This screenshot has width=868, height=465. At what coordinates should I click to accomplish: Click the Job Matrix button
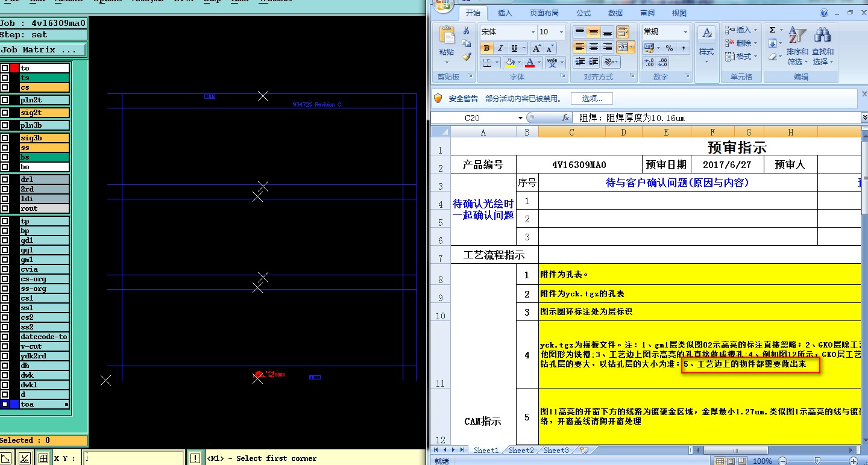(43, 50)
